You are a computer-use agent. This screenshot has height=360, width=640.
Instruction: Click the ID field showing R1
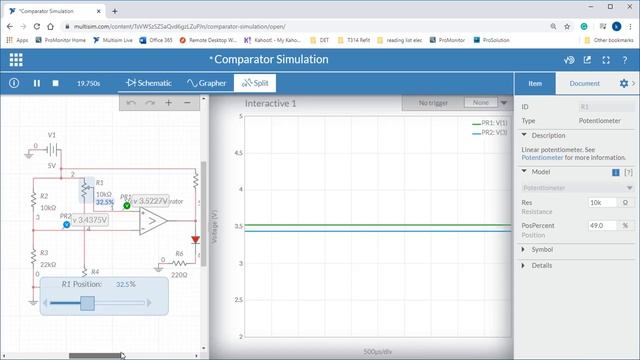coord(607,107)
